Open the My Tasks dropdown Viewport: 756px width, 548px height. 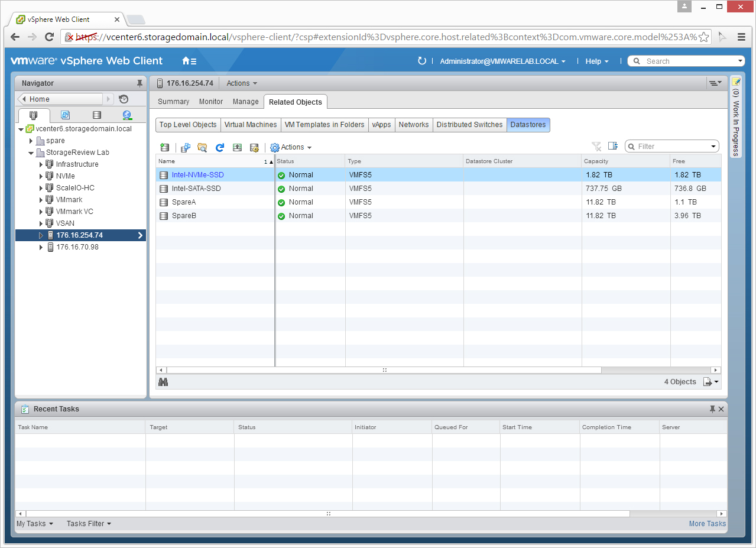tap(35, 523)
